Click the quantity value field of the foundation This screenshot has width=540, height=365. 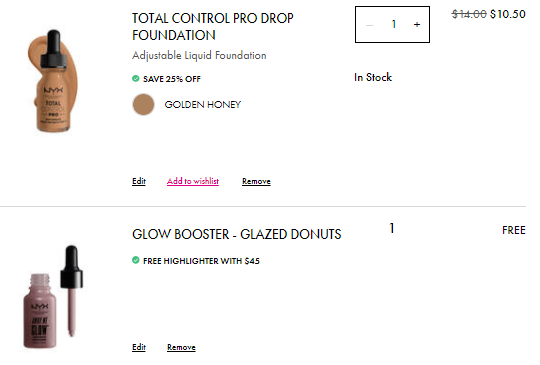(x=394, y=24)
